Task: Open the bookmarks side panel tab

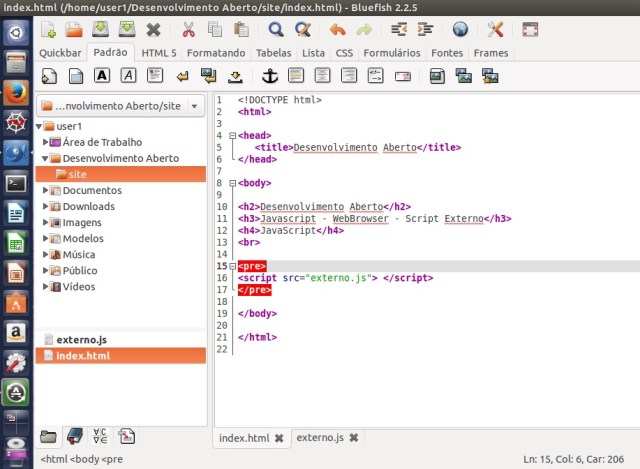Action: point(74,435)
